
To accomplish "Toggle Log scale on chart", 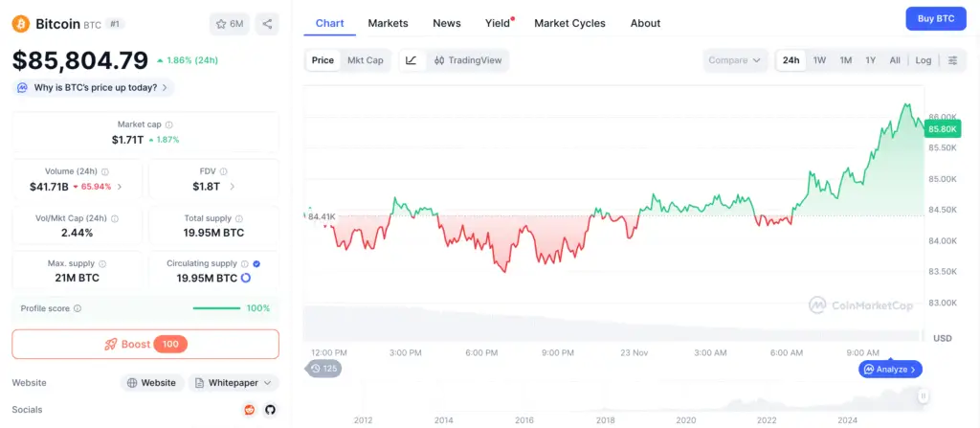I will click(923, 60).
